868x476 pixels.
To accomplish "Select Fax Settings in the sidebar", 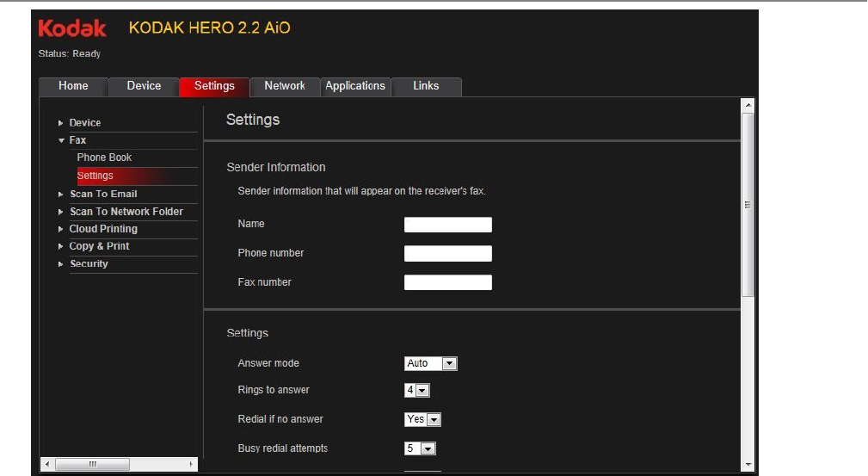I will (x=95, y=176).
